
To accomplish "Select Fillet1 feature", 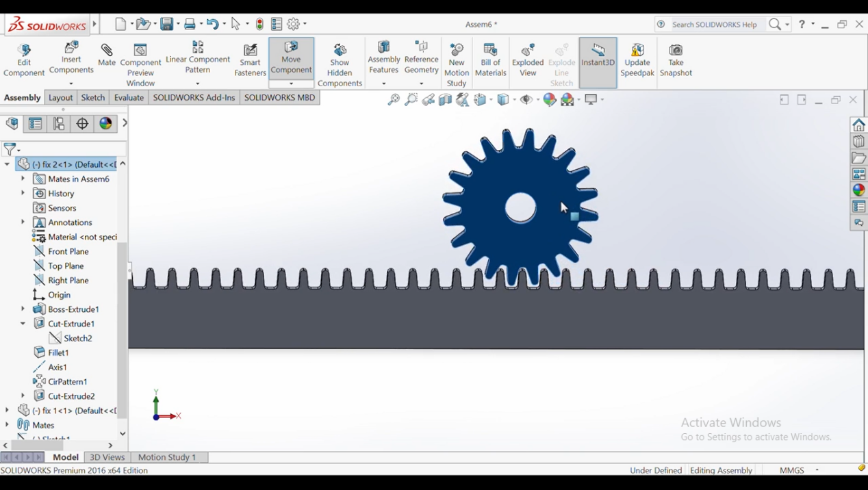I will (x=58, y=352).
